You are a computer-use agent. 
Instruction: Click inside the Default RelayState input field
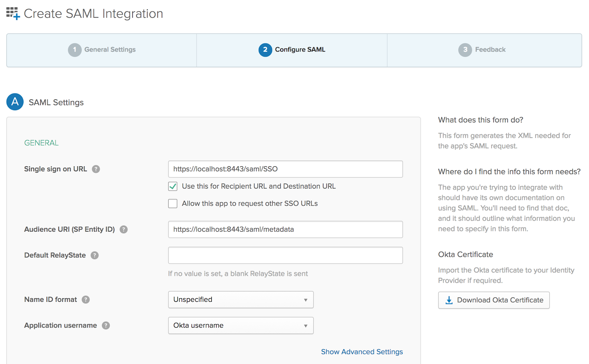pos(285,255)
